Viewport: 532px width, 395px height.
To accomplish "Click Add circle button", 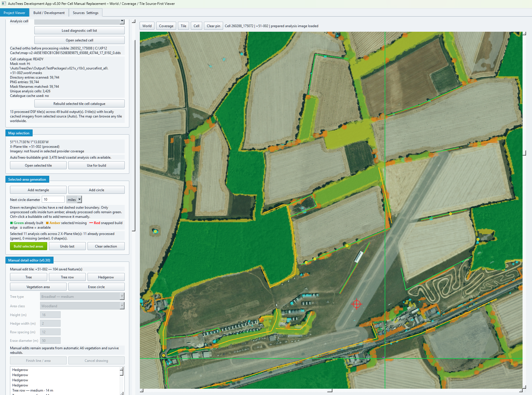I will [96, 190].
